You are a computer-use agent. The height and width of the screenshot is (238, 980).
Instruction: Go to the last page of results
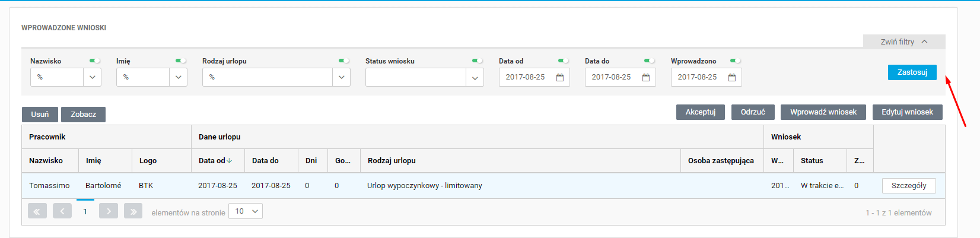pyautogui.click(x=133, y=211)
